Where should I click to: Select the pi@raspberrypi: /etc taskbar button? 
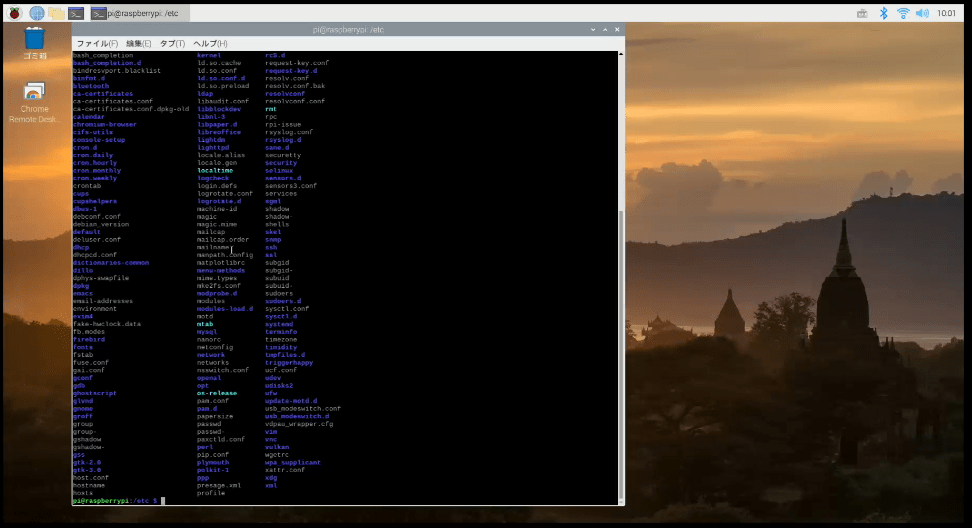point(138,13)
